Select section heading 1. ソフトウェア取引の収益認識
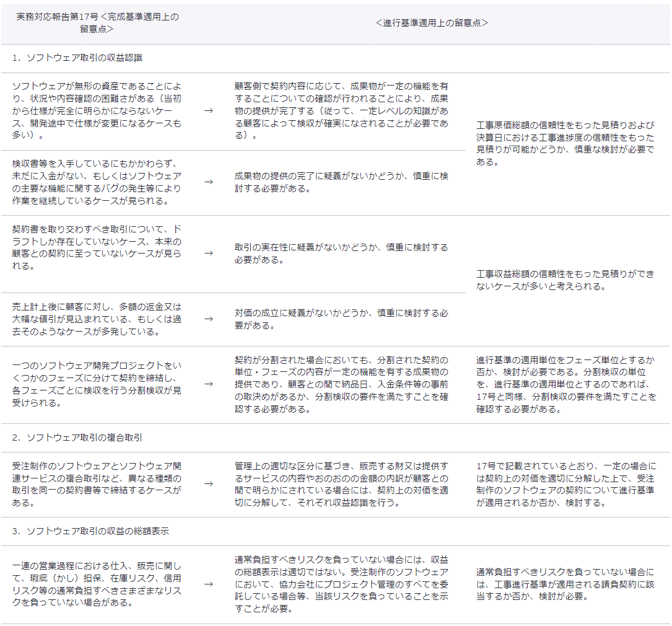Screen dimensions: 672x626 click(77, 58)
